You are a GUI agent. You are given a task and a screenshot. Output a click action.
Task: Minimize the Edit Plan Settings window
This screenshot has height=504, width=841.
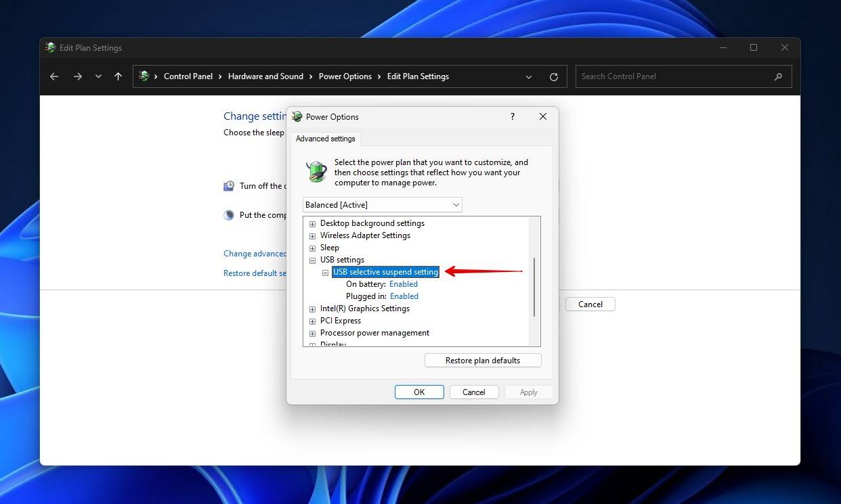coord(723,47)
